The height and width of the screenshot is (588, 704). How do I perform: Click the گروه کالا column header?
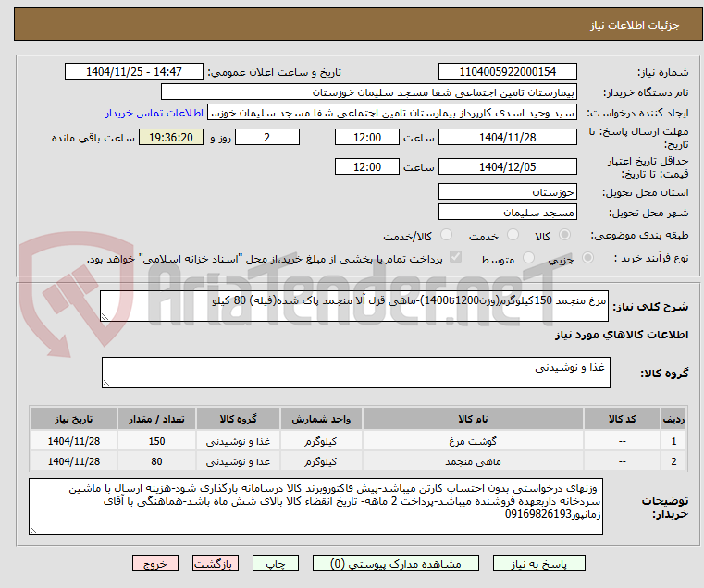tap(238, 419)
